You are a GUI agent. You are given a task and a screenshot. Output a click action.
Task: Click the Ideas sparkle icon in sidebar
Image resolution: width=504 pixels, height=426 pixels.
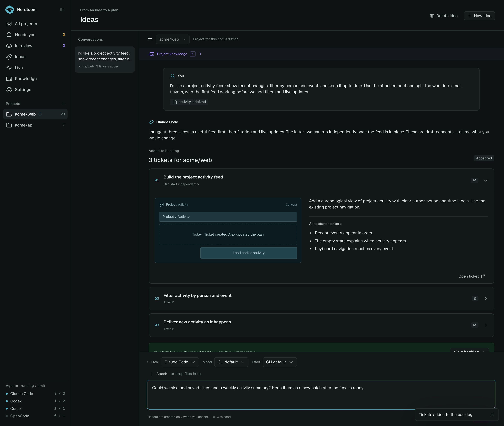(x=9, y=57)
